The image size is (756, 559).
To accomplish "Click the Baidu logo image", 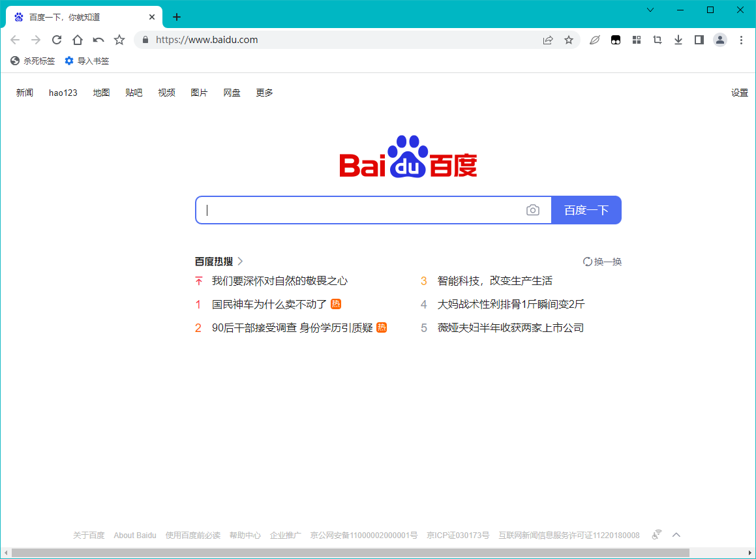I will [x=408, y=157].
